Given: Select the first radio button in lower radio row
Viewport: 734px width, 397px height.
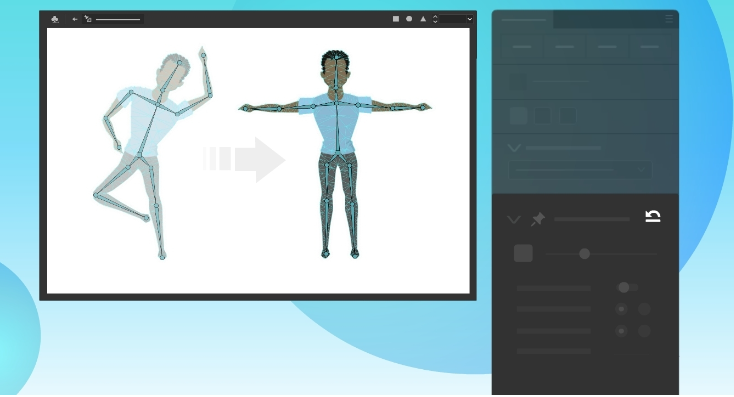Looking at the screenshot, I should (x=621, y=331).
